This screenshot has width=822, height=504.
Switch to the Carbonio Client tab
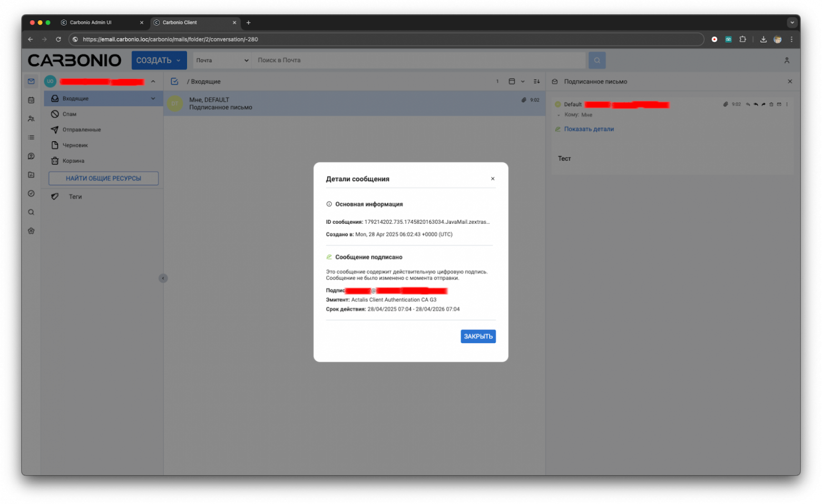[x=196, y=23]
